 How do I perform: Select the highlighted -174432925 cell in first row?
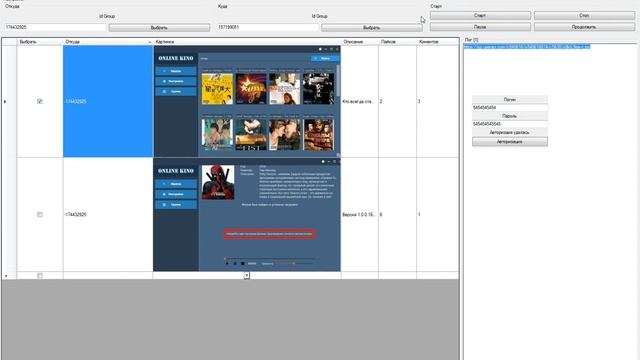click(108, 101)
